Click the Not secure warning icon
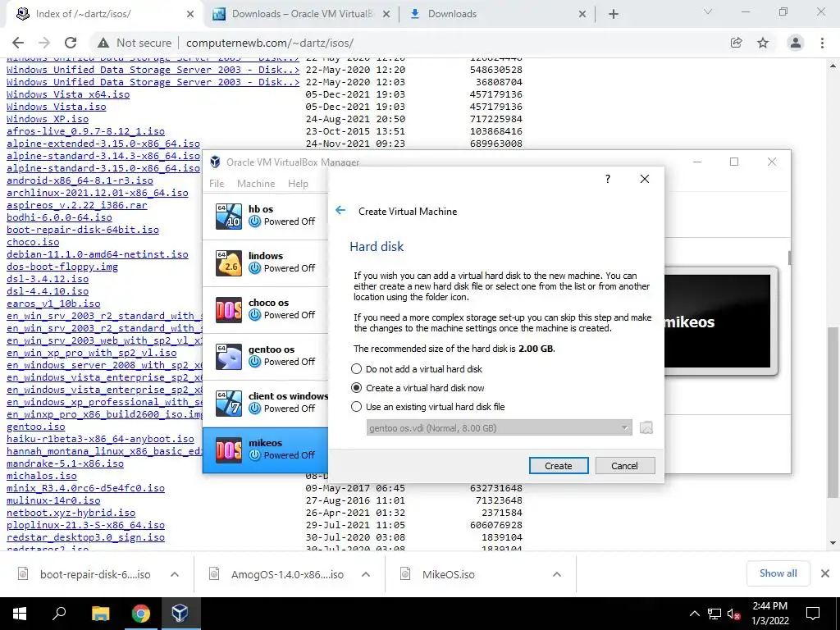 103,43
